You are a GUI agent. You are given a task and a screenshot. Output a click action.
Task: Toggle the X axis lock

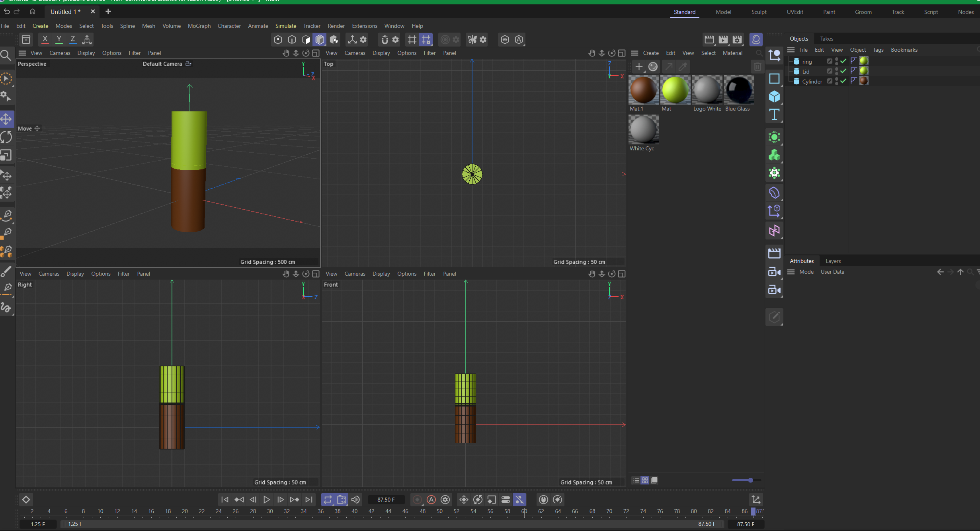tap(45, 39)
